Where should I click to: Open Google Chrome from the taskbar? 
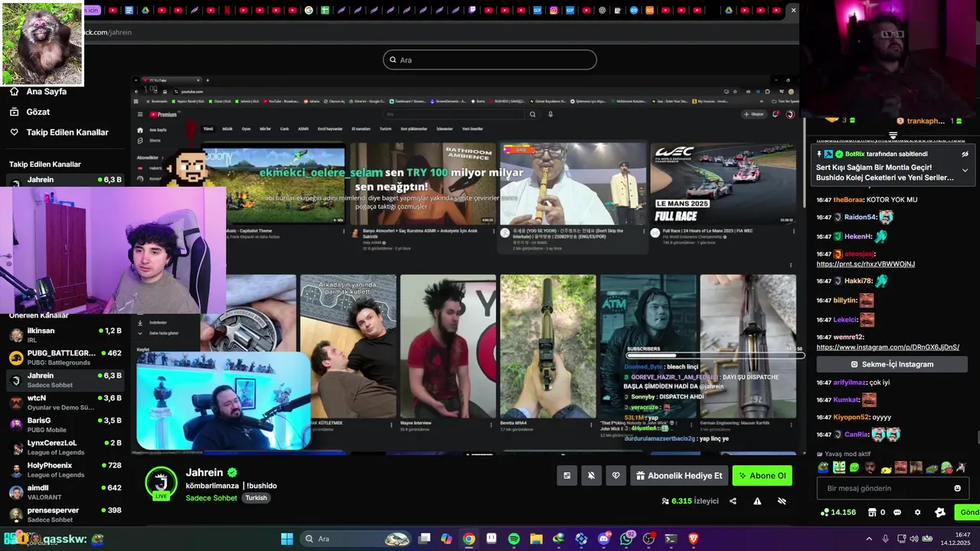coord(469,539)
